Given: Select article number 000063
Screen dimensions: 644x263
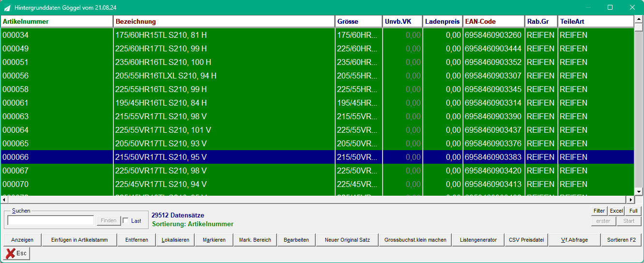Looking at the screenshot, I should 15,116.
